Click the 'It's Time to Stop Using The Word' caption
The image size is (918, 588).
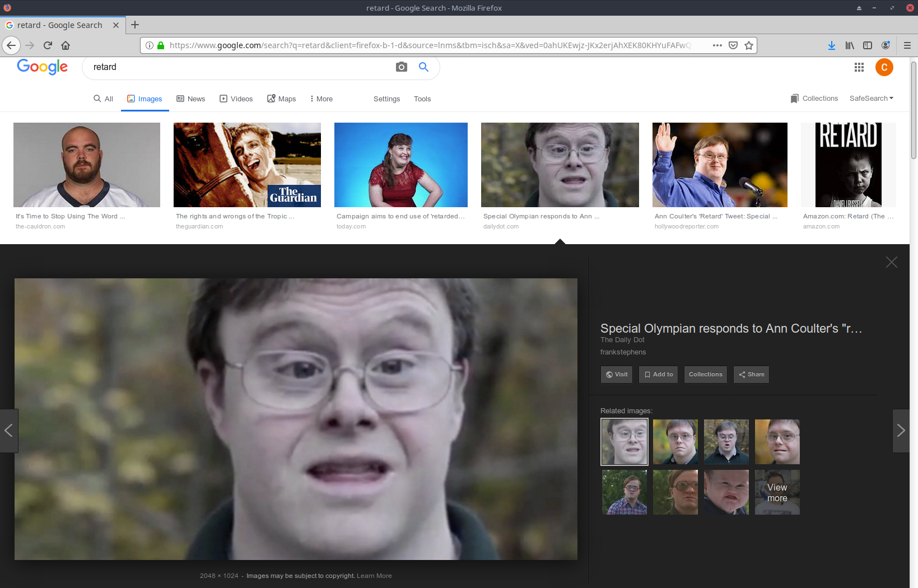[71, 216]
